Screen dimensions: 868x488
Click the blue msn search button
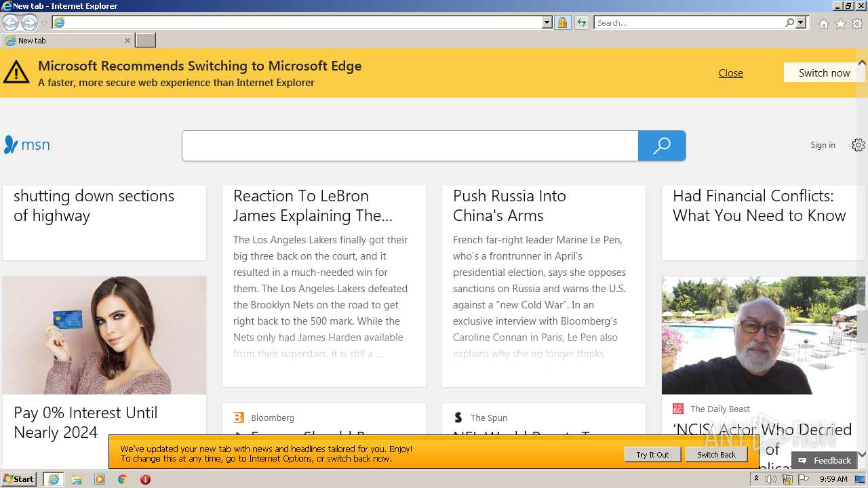coord(662,146)
